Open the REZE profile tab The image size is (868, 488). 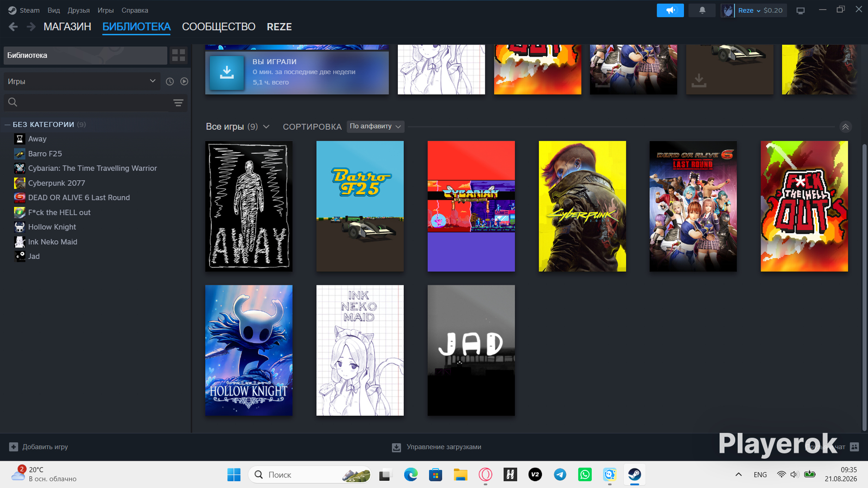pos(279,27)
